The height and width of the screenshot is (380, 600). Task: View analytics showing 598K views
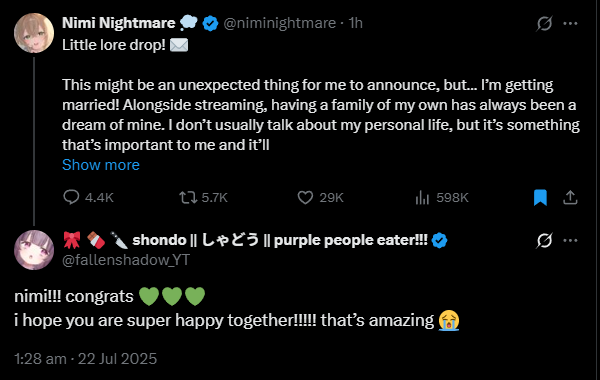442,197
